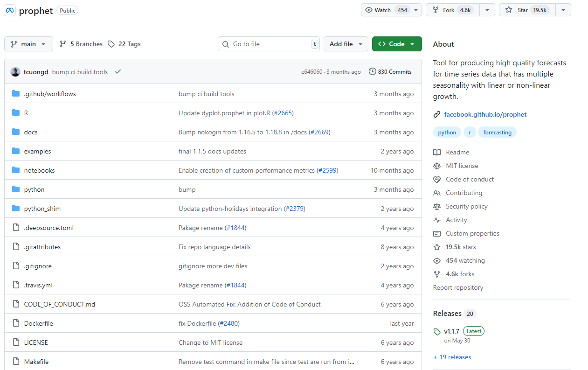Open the 830 Commits history

[390, 72]
